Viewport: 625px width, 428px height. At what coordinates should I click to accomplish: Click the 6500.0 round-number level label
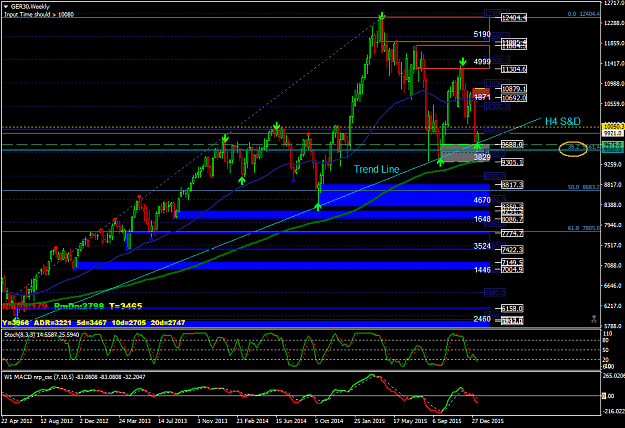[x=495, y=293]
